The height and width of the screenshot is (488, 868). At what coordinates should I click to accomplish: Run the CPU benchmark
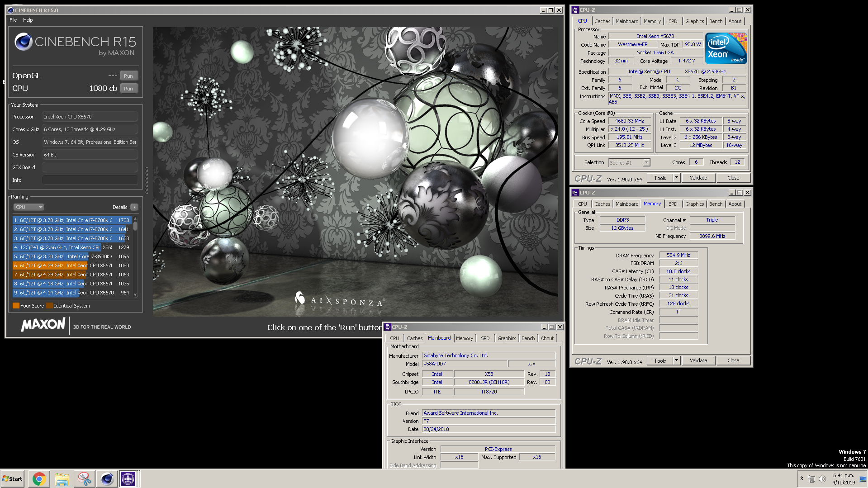point(128,89)
